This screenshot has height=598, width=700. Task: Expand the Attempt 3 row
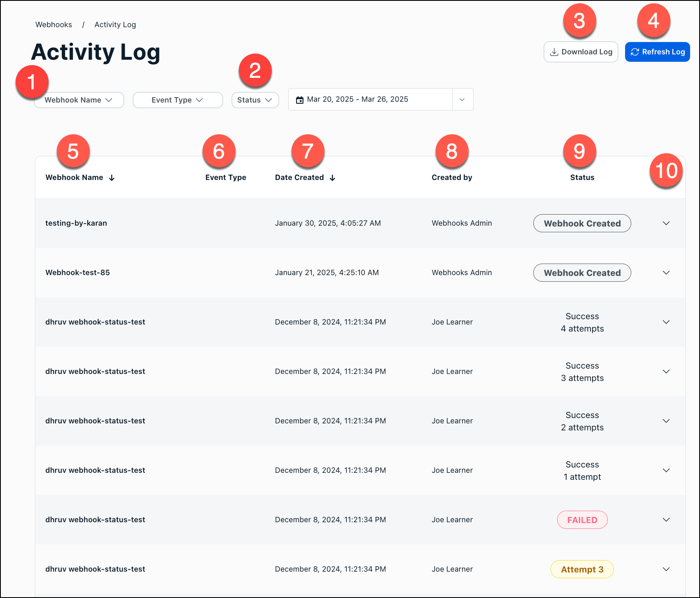666,569
